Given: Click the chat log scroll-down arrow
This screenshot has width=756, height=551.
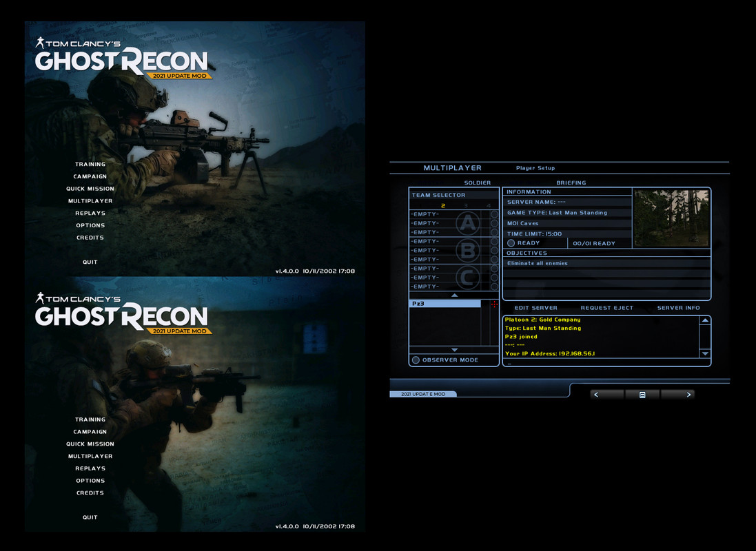Looking at the screenshot, I should pyautogui.click(x=705, y=353).
